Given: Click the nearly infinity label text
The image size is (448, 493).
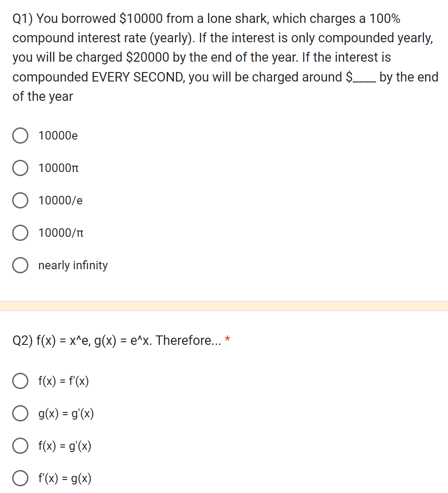Looking at the screenshot, I should click(x=72, y=265).
